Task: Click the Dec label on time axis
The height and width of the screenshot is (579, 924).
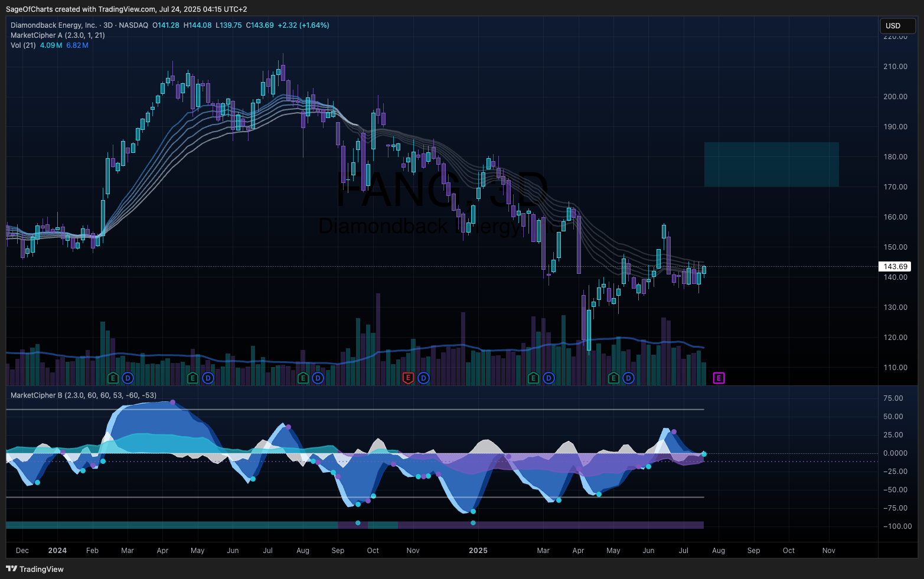Action: (x=22, y=551)
